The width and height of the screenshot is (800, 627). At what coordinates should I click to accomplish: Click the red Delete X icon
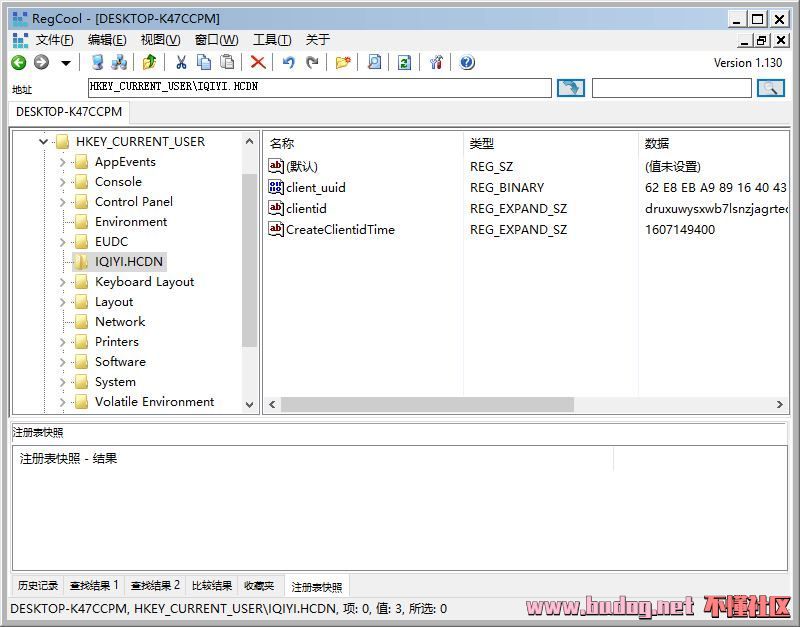(x=257, y=63)
